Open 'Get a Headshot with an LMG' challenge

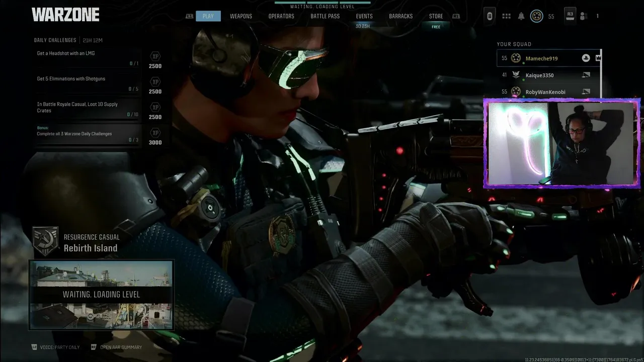pyautogui.click(x=88, y=58)
